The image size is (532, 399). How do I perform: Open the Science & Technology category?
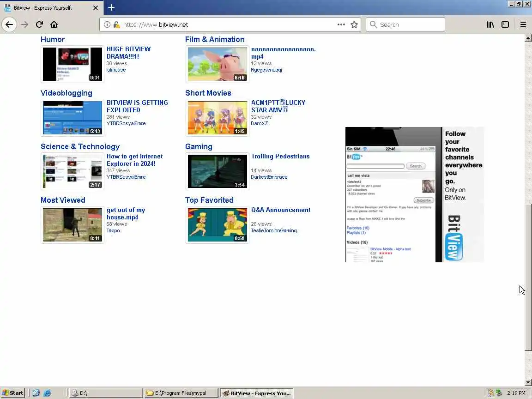tap(80, 146)
